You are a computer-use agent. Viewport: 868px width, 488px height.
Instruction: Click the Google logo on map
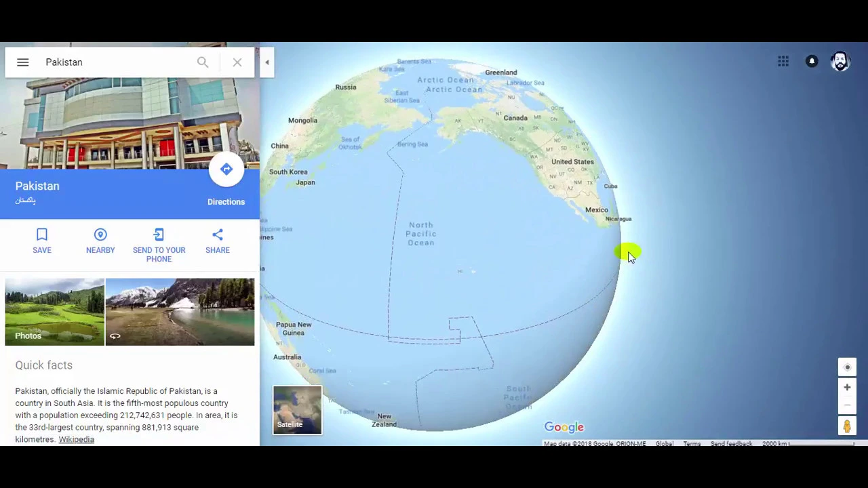tap(564, 427)
